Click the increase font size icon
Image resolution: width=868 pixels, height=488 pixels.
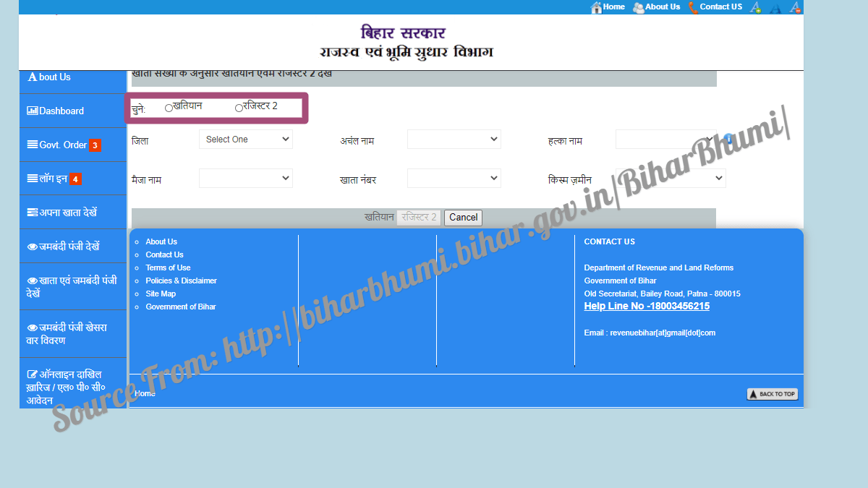tap(754, 7)
